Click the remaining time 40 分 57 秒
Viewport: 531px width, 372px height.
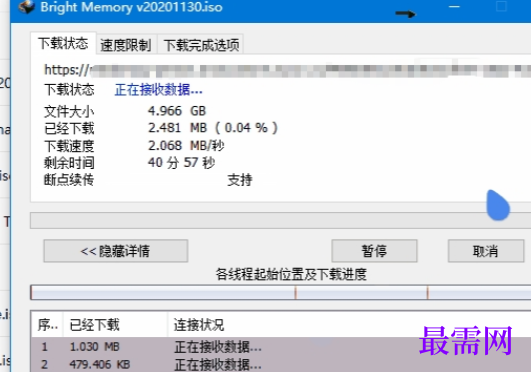[181, 163]
